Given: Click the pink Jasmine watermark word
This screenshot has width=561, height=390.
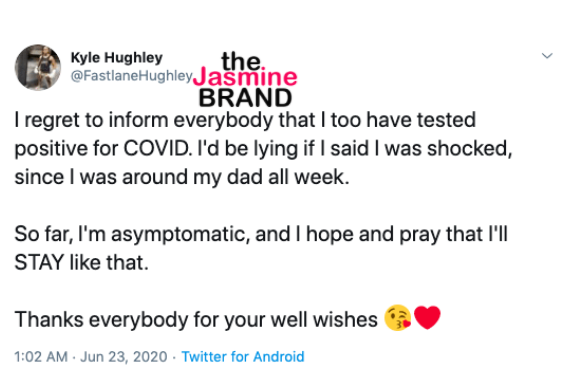Looking at the screenshot, I should pos(245,77).
